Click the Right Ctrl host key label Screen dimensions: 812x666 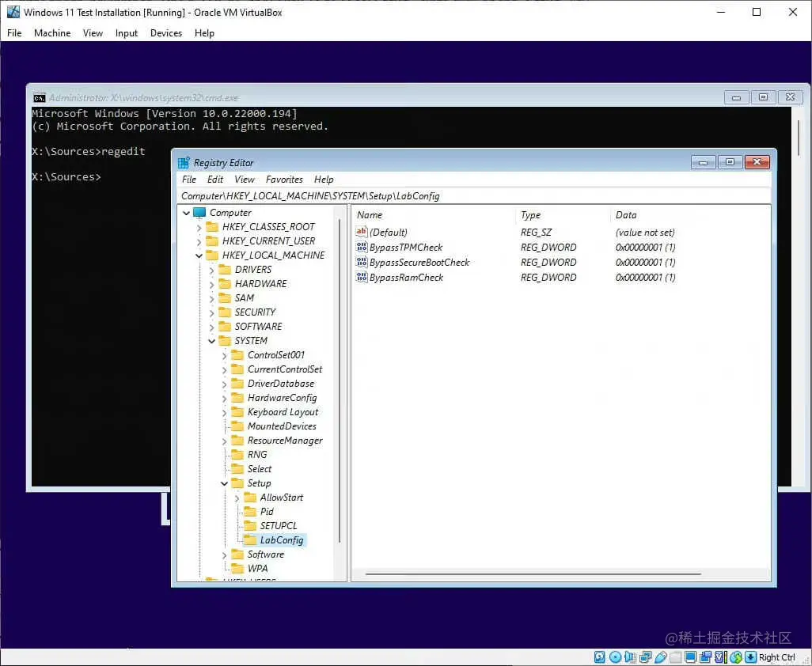777,657
